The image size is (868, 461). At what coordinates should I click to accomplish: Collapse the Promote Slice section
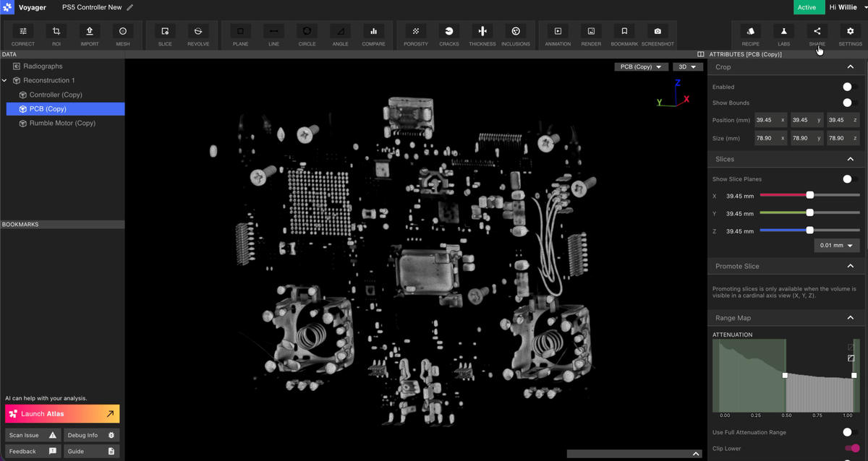coord(851,266)
